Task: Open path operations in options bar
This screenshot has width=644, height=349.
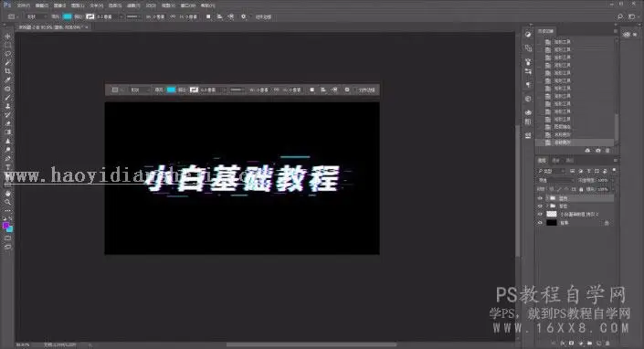Action: click(208, 16)
